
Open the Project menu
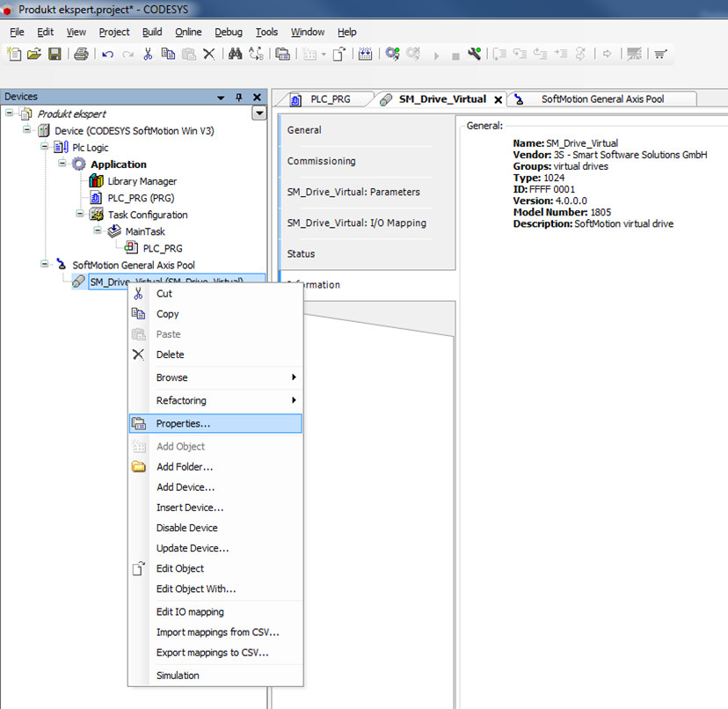[114, 32]
